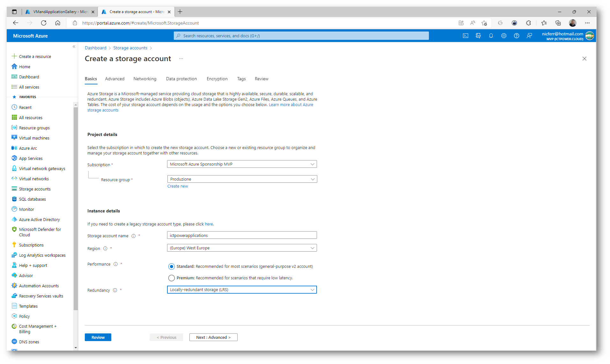Click Next : Advanced button
The image size is (610, 364).
(213, 337)
